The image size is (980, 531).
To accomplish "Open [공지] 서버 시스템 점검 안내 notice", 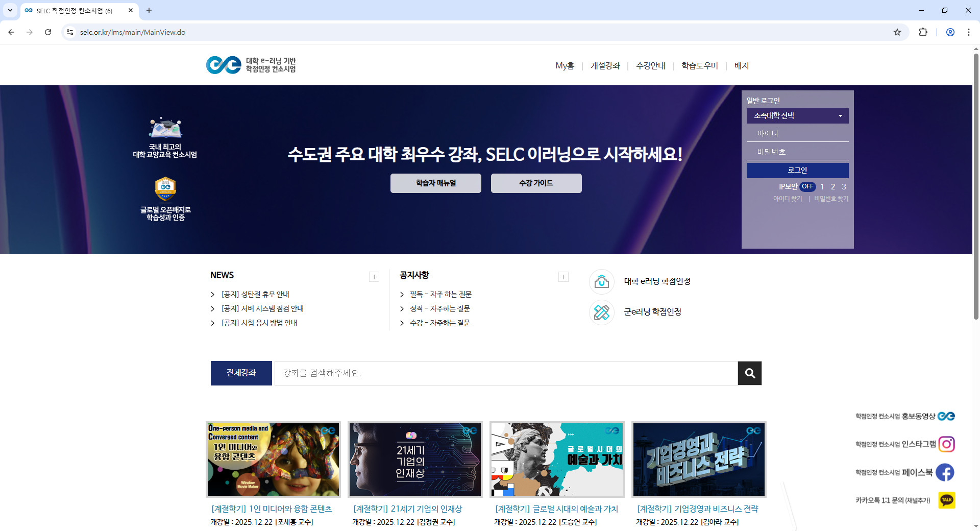I will coord(262,309).
